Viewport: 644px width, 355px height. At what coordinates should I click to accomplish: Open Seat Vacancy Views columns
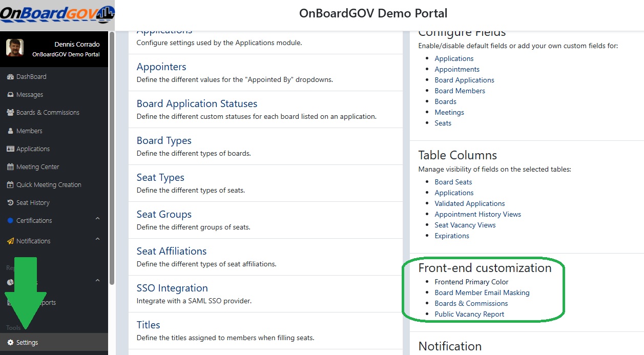[x=465, y=225]
